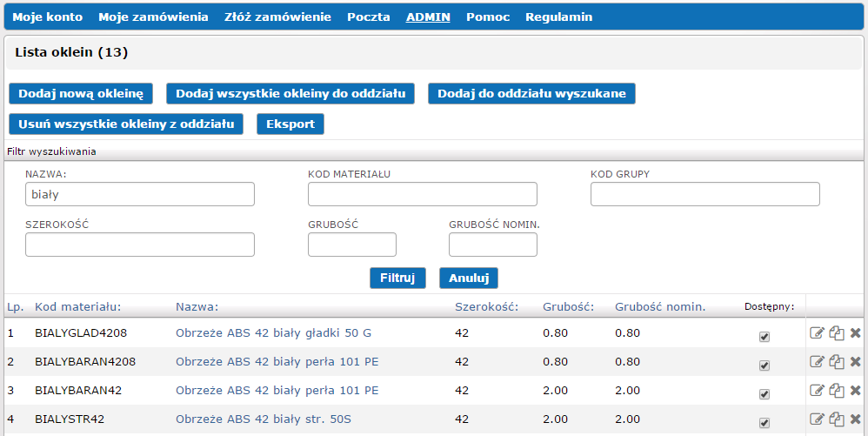Image resolution: width=868 pixels, height=436 pixels.
Task: Go to Moje zamówienia menu item
Action: (x=153, y=17)
